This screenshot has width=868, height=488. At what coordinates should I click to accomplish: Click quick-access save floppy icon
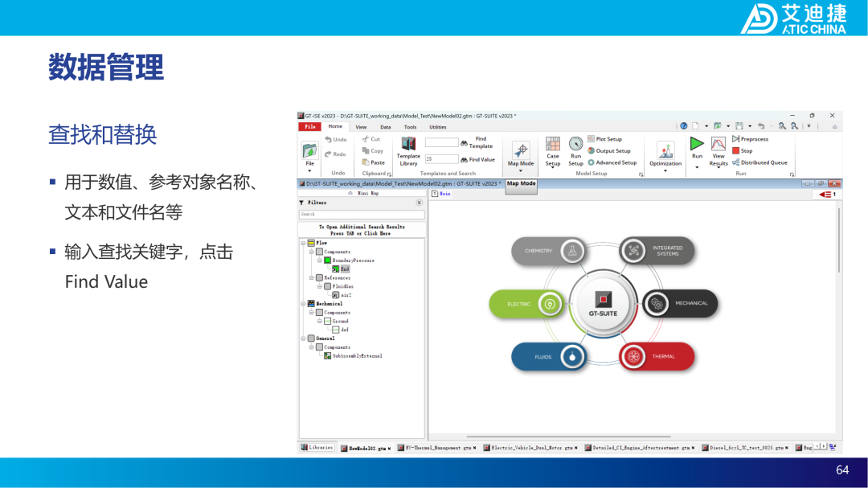pyautogui.click(x=739, y=126)
